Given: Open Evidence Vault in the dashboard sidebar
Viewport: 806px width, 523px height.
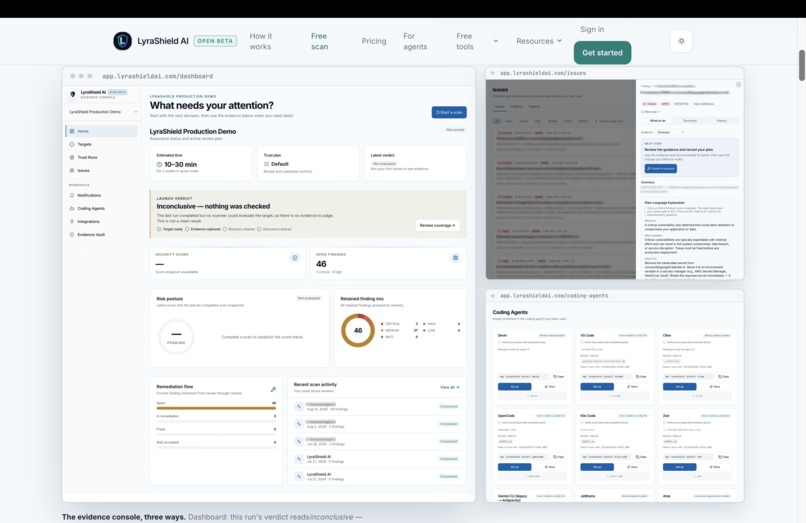Looking at the screenshot, I should (x=102, y=235).
